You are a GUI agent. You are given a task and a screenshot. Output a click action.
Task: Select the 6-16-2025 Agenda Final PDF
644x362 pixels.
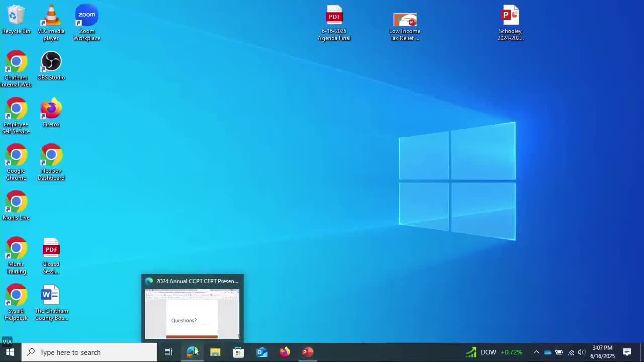click(x=334, y=23)
